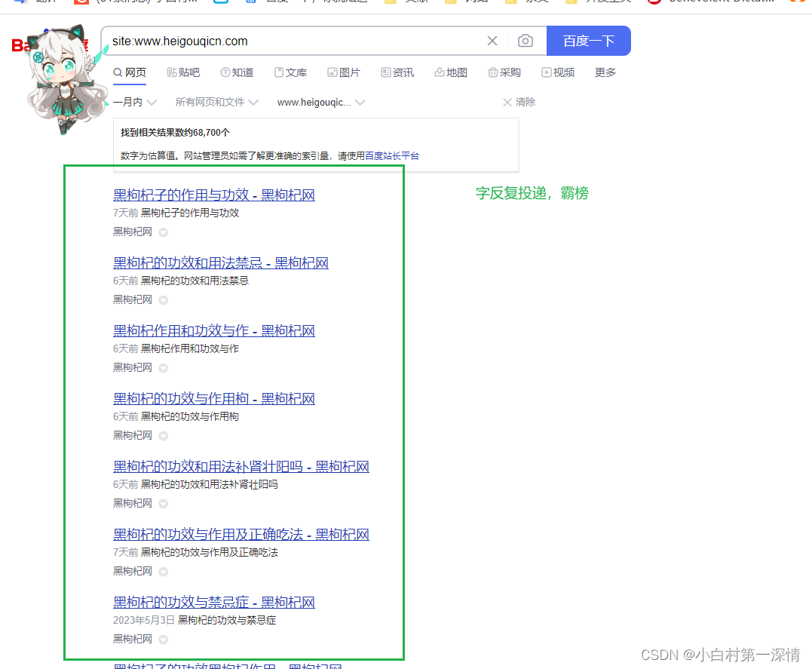Image resolution: width=812 pixels, height=669 pixels.
Task: Open the 一月内 time filter dropdown
Action: (x=134, y=102)
